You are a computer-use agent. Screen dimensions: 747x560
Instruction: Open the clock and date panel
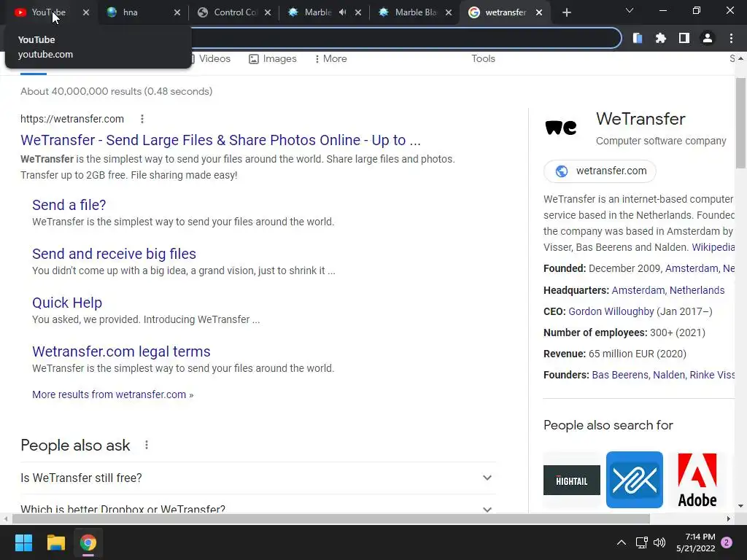pyautogui.click(x=695, y=542)
